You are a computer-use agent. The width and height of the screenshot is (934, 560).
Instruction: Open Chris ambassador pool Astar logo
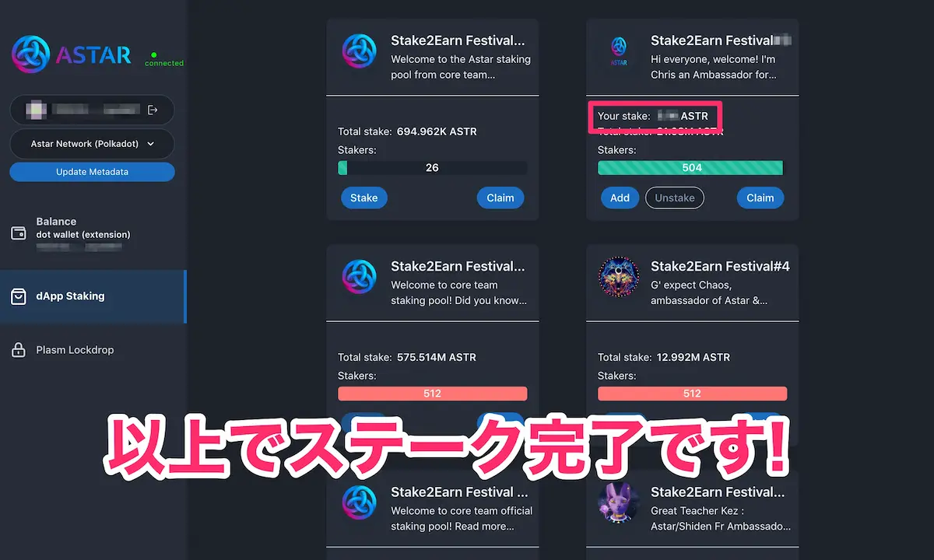(619, 51)
